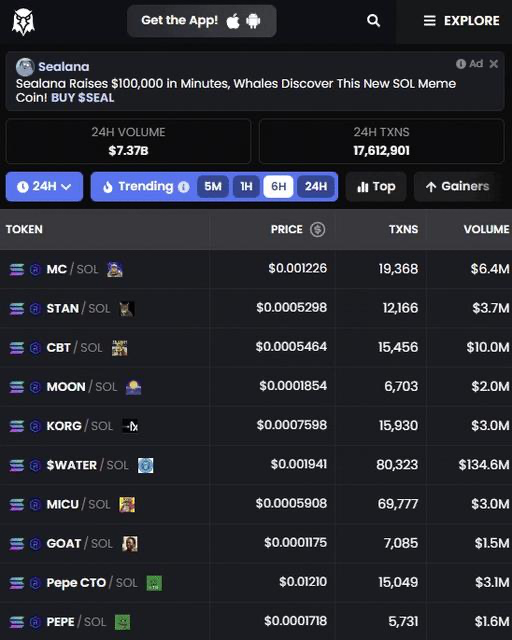Open the MOON / SOL token row
This screenshot has height=640, width=512.
coord(256,387)
